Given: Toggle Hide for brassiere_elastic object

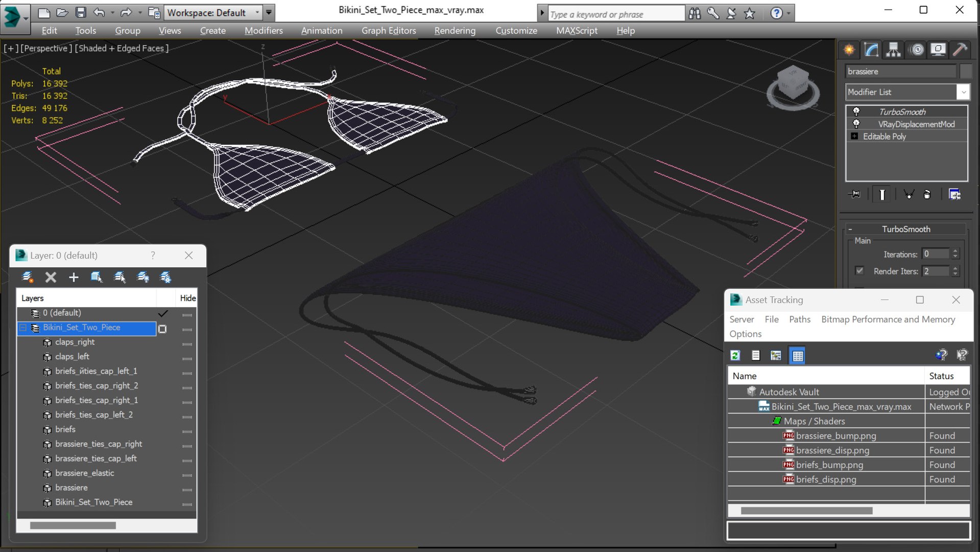Looking at the screenshot, I should coord(187,475).
